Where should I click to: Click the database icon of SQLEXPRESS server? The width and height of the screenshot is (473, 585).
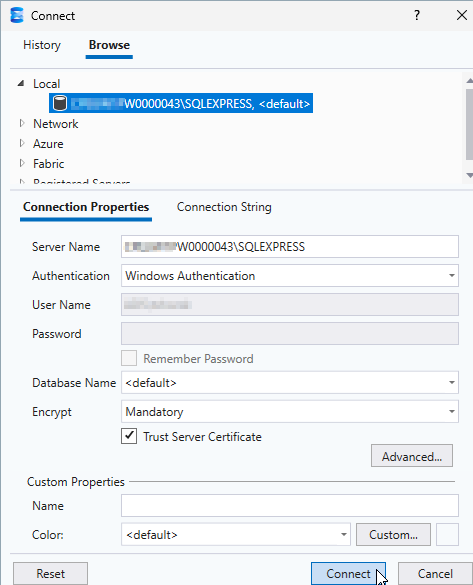click(x=60, y=103)
